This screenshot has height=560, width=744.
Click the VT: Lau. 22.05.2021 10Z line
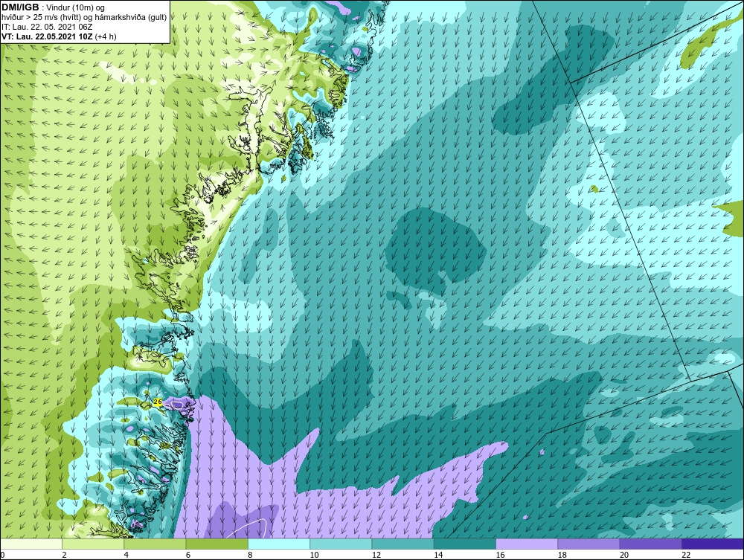[x=59, y=36]
